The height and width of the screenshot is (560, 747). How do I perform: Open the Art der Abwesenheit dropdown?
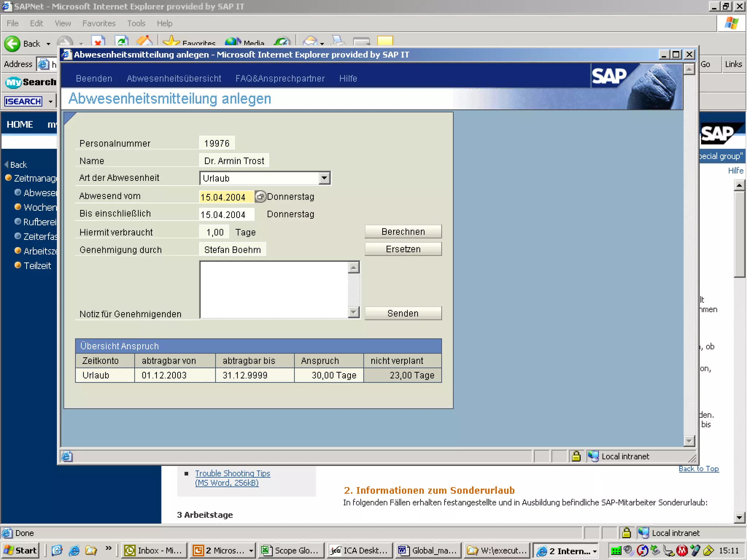[x=324, y=178]
